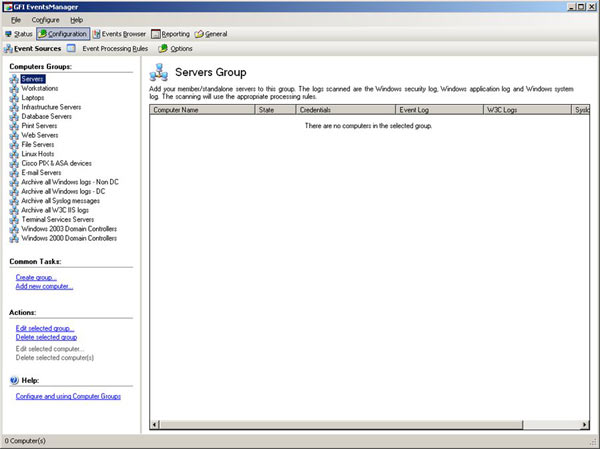The height and width of the screenshot is (449, 600).
Task: Click the Create group link
Action: 36,277
